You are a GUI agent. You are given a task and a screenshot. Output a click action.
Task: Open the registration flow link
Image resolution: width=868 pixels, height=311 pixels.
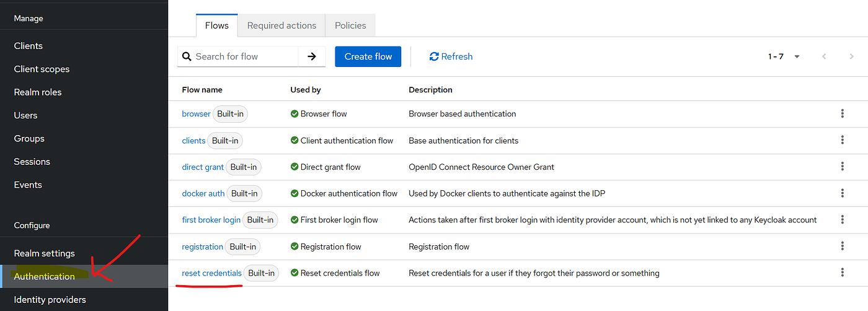(202, 247)
